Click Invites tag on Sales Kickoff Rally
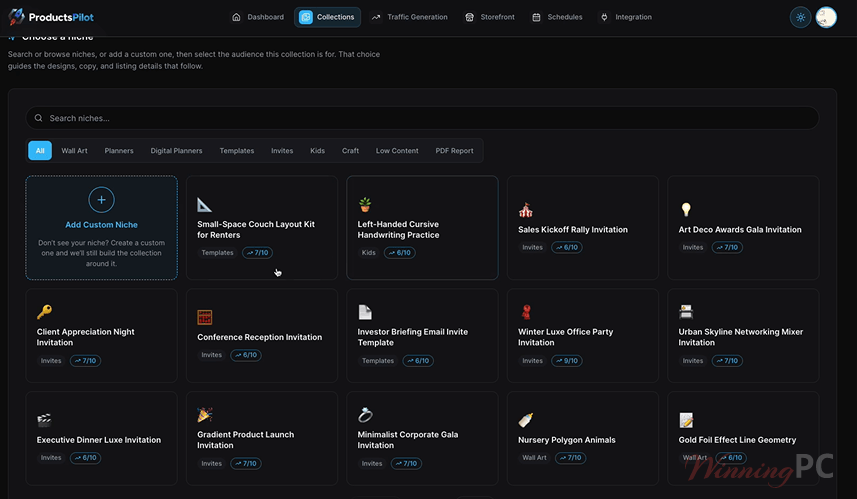Screen dimensions: 857x499 (532, 247)
